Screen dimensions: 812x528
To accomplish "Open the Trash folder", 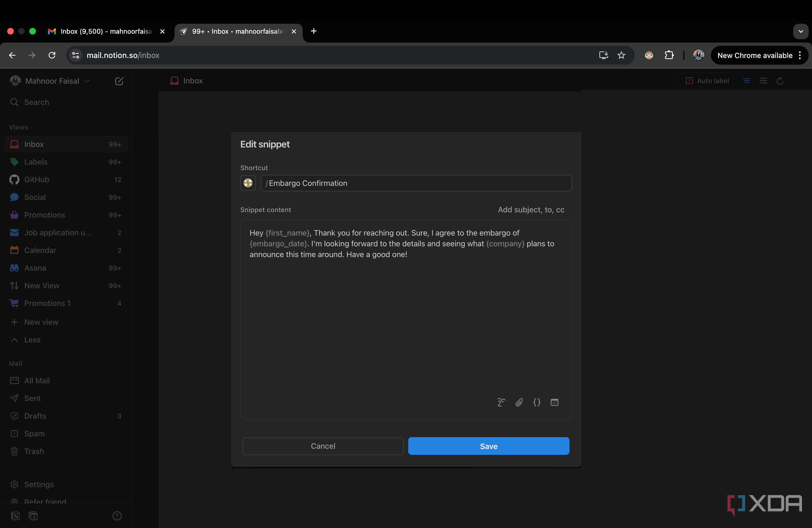I will click(x=66, y=452).
